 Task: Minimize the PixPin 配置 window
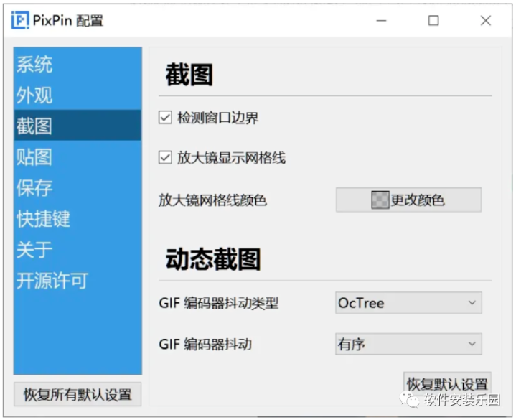point(381,21)
